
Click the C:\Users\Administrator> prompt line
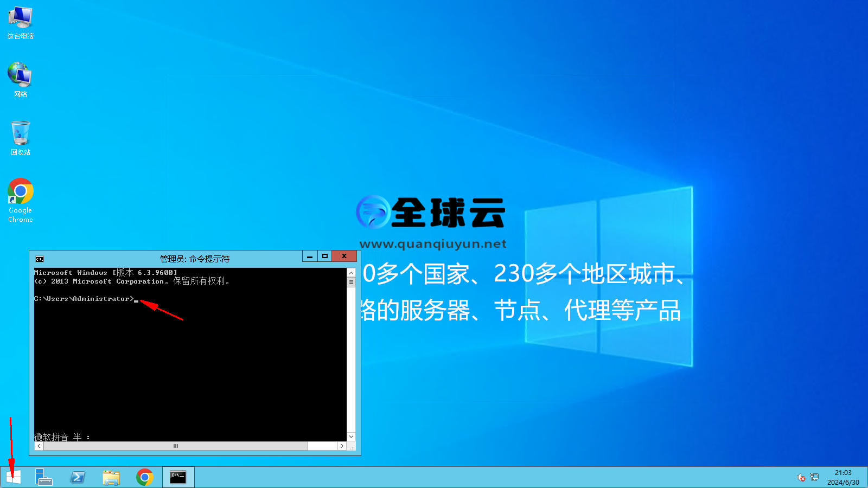(86, 299)
